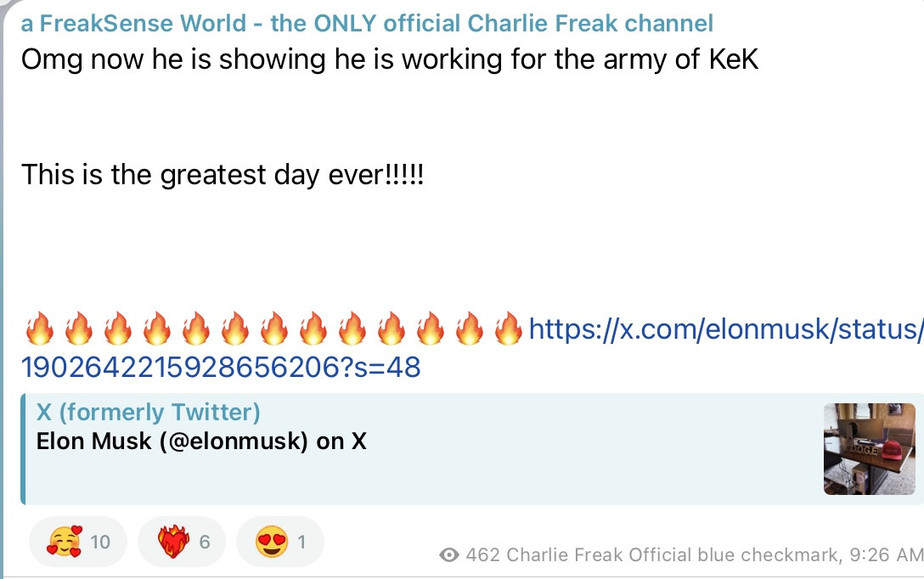
Task: Toggle the heart on fire reaction
Action: (x=181, y=541)
